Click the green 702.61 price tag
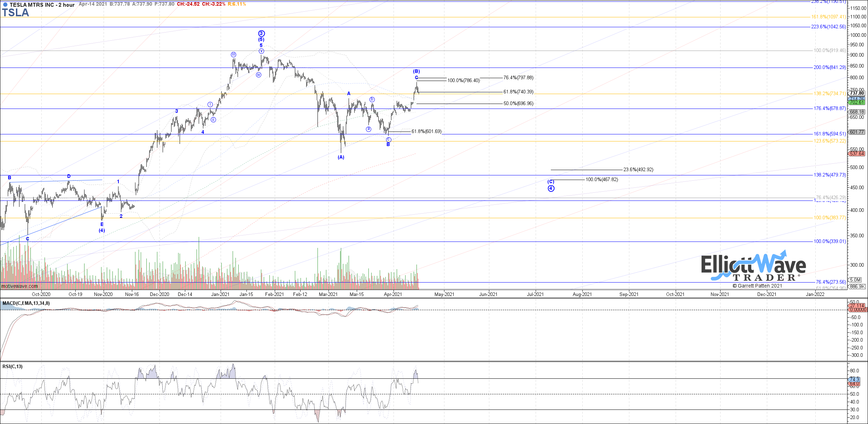The image size is (868, 424). [857, 102]
